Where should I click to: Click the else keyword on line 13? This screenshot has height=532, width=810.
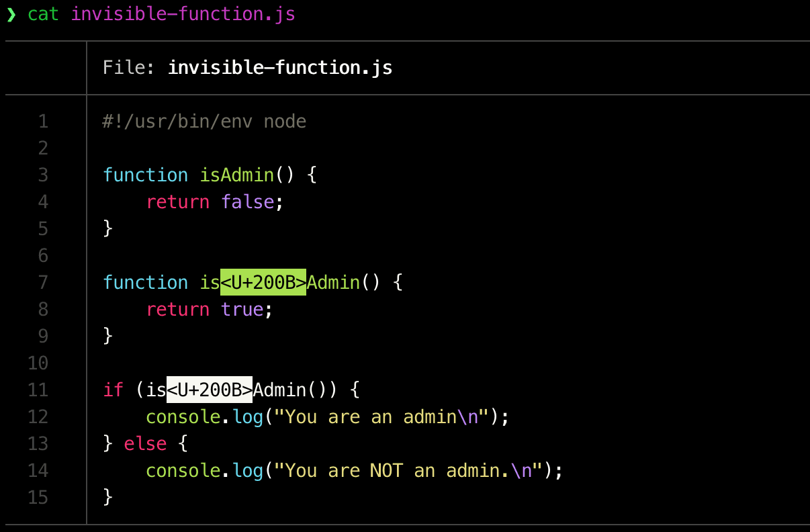click(145, 444)
